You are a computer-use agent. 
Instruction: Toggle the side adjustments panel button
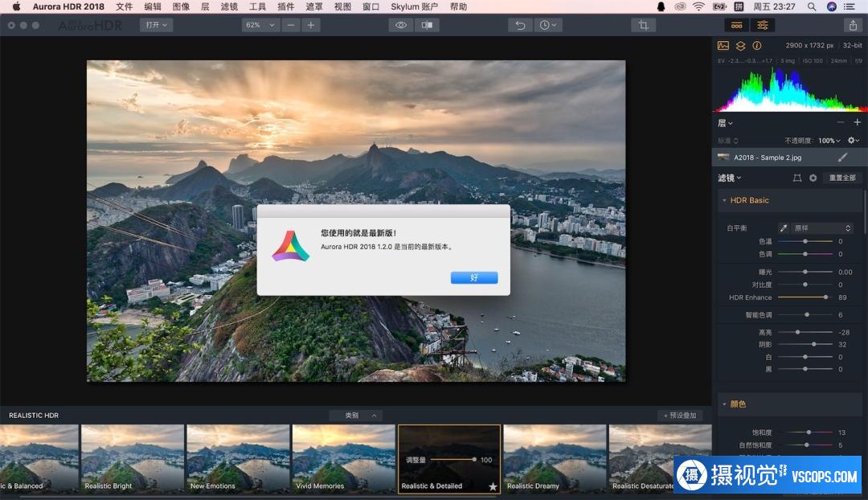(762, 25)
